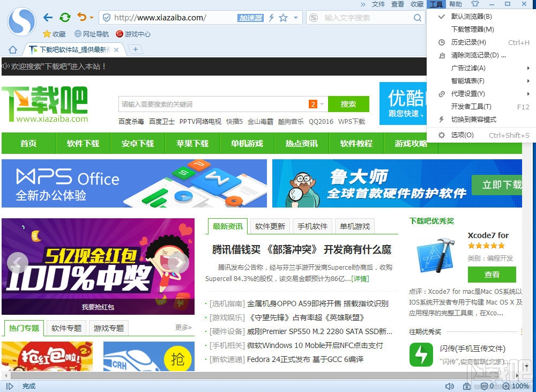Open 游戏中心 bookmark
Viewport: 536px width, 392px height.
tap(133, 34)
